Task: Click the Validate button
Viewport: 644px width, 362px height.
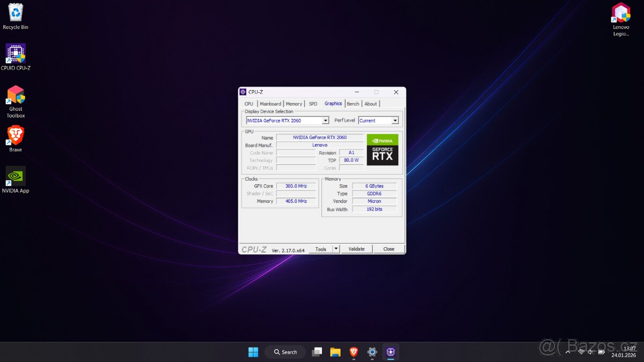Action: tap(356, 249)
